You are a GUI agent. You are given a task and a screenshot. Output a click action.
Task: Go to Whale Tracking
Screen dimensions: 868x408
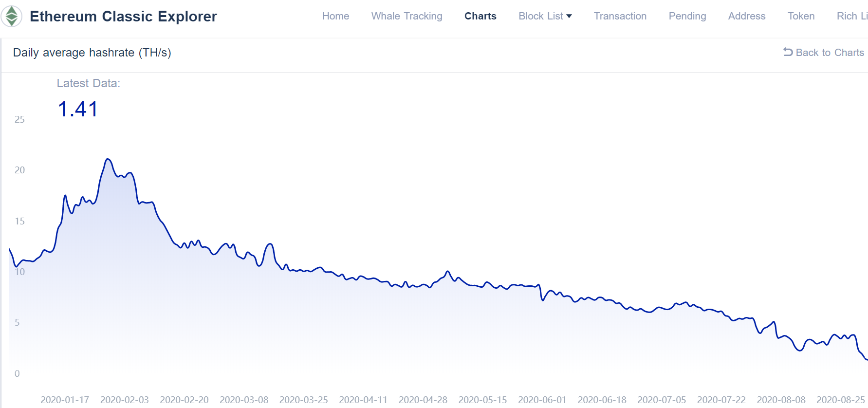click(x=406, y=16)
